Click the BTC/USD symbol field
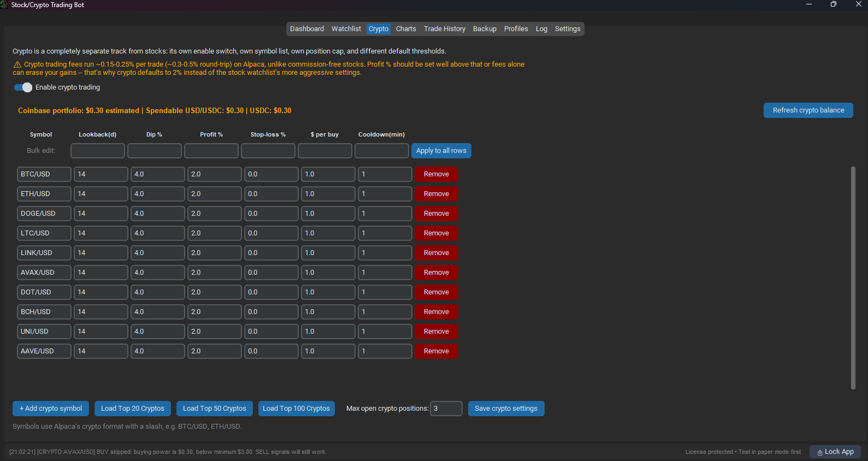 point(44,174)
